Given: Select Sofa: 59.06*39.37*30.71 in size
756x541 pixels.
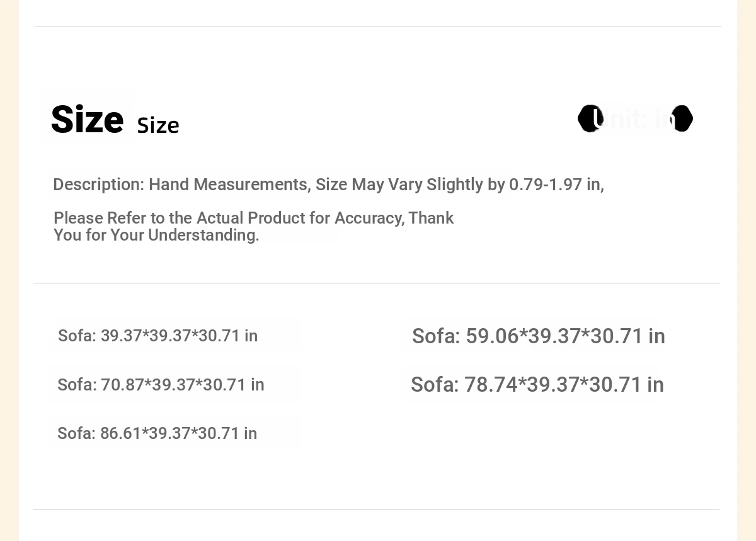Looking at the screenshot, I should (x=539, y=336).
